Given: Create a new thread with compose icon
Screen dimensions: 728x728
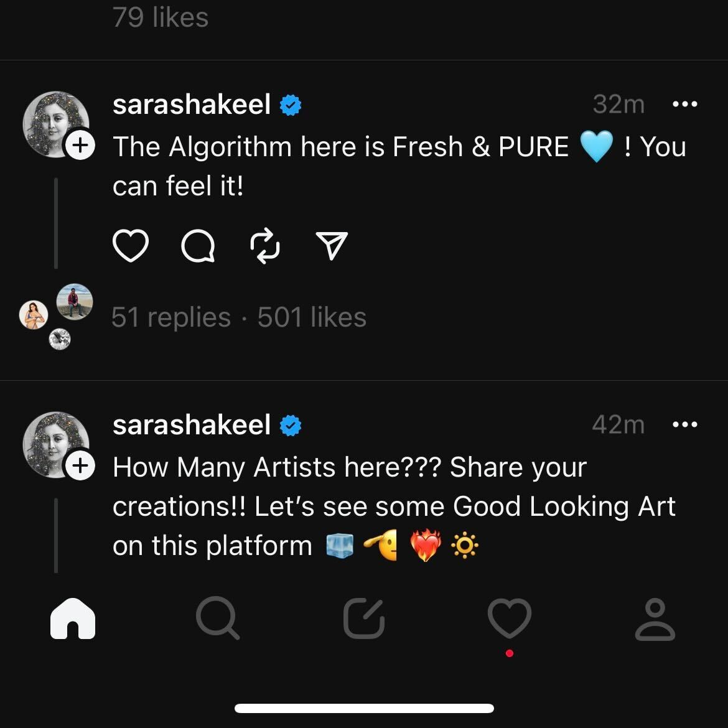Looking at the screenshot, I should [x=364, y=618].
